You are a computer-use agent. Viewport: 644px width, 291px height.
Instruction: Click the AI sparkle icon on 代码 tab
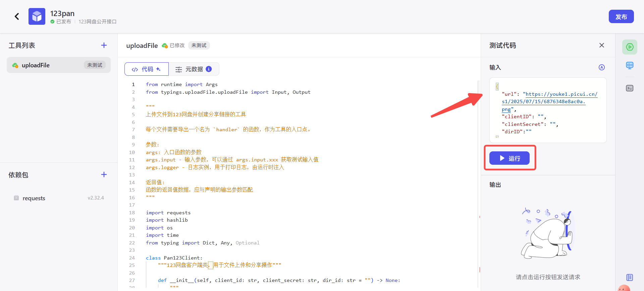[x=158, y=69]
